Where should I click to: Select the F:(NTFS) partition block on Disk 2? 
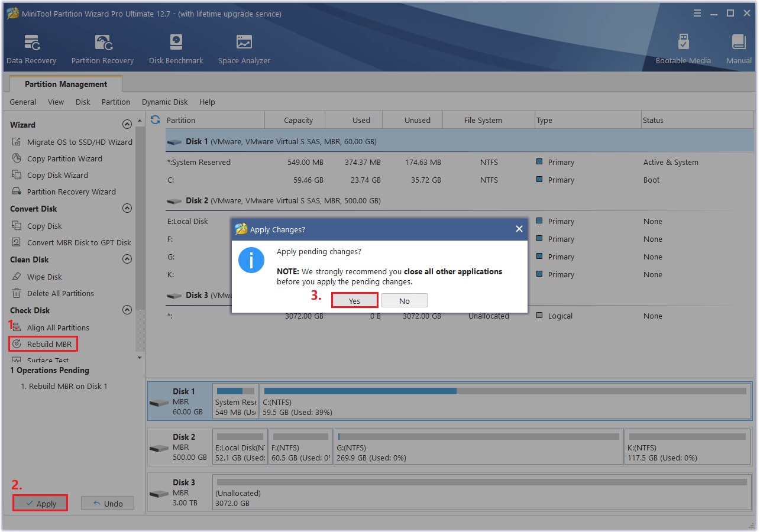coord(300,447)
